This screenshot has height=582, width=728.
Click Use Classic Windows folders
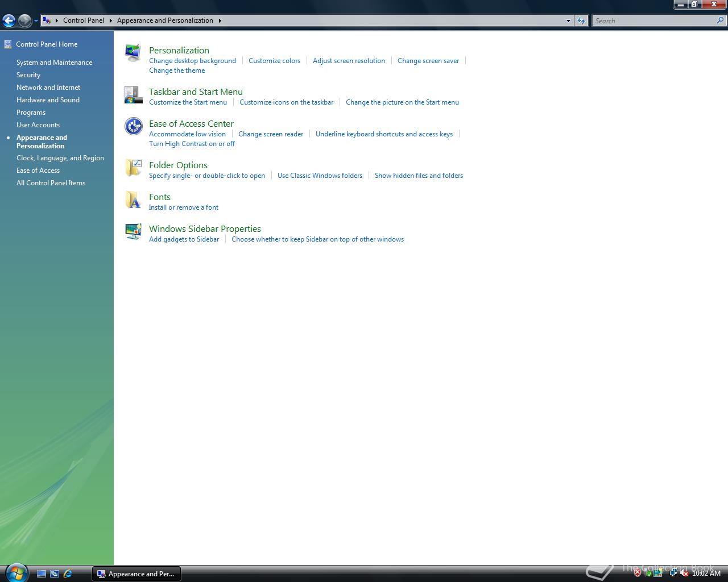[320, 176]
